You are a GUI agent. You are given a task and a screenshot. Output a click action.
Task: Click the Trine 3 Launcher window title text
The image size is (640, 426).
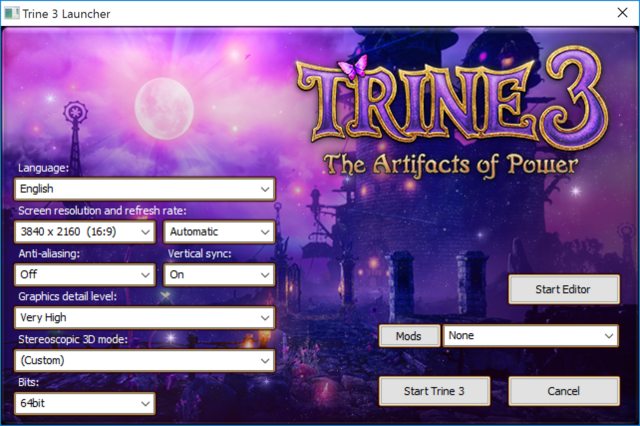pyautogui.click(x=66, y=14)
